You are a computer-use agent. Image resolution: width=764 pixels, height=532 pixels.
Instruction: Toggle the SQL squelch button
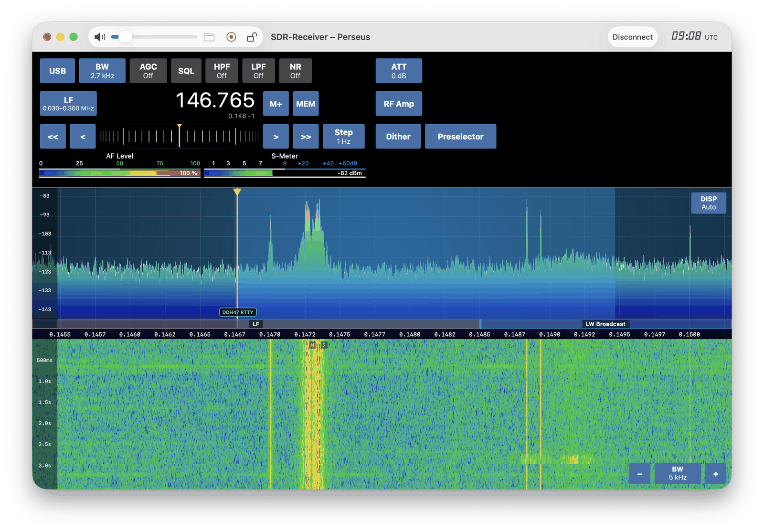[186, 71]
